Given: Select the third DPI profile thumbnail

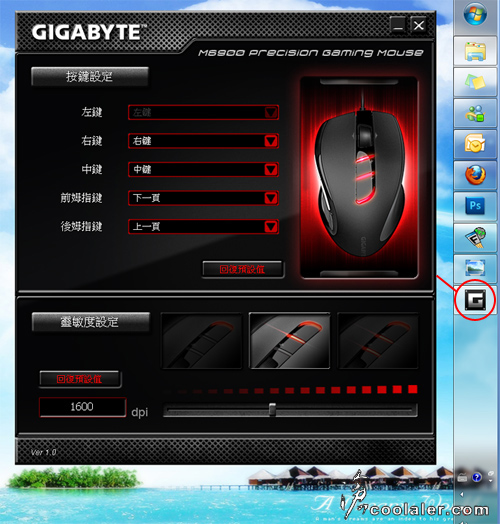Looking at the screenshot, I should 378,341.
